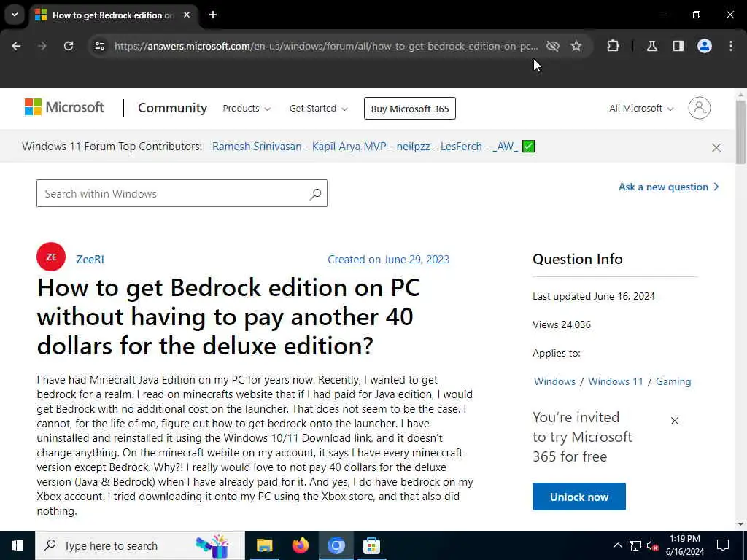Bookmark this page with the star icon

click(576, 46)
